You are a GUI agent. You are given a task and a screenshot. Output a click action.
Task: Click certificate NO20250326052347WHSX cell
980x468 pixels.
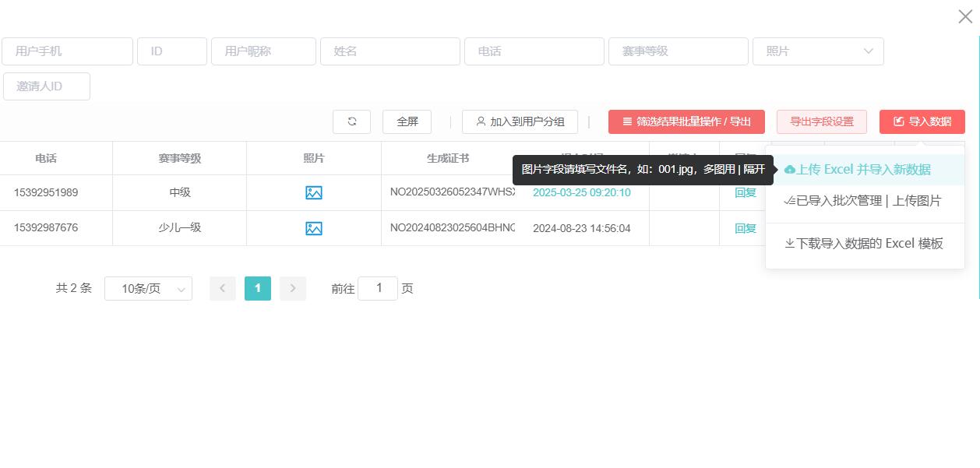pos(453,192)
